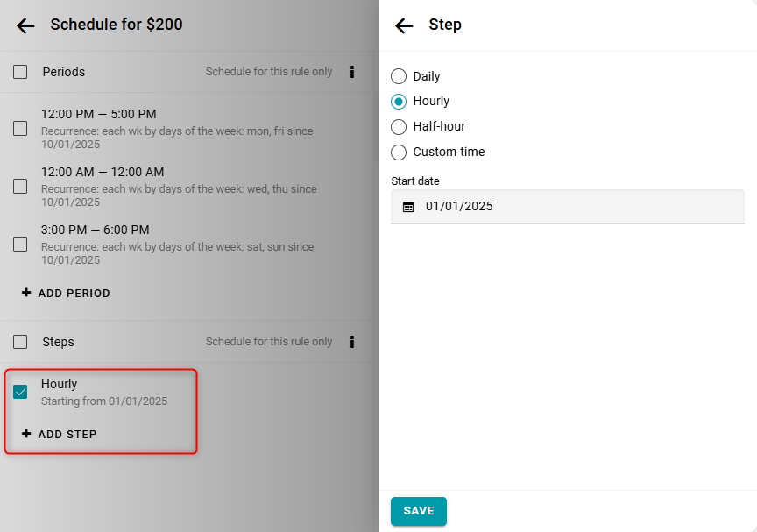The height and width of the screenshot is (532, 757).
Task: Check the 12:00 PM — 5:00 PM period
Action: (x=20, y=129)
